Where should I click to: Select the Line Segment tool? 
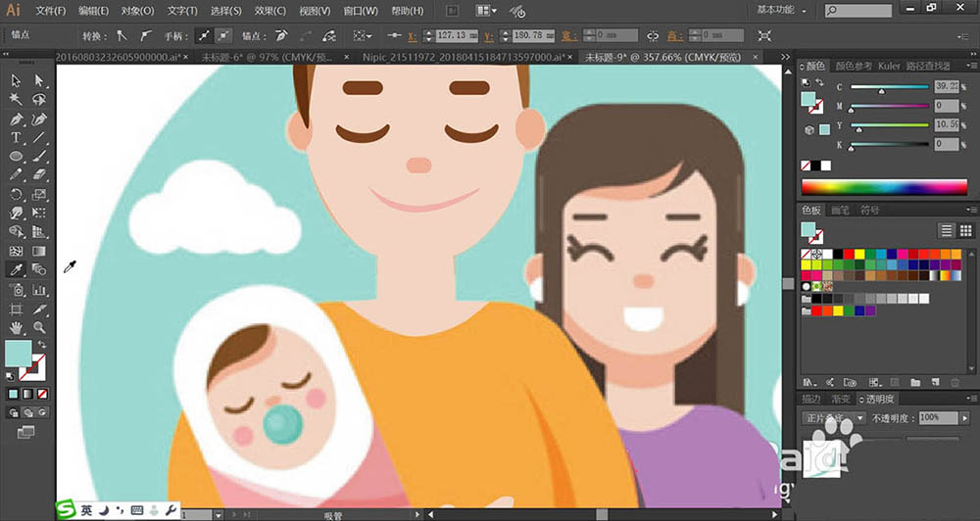click(39, 137)
